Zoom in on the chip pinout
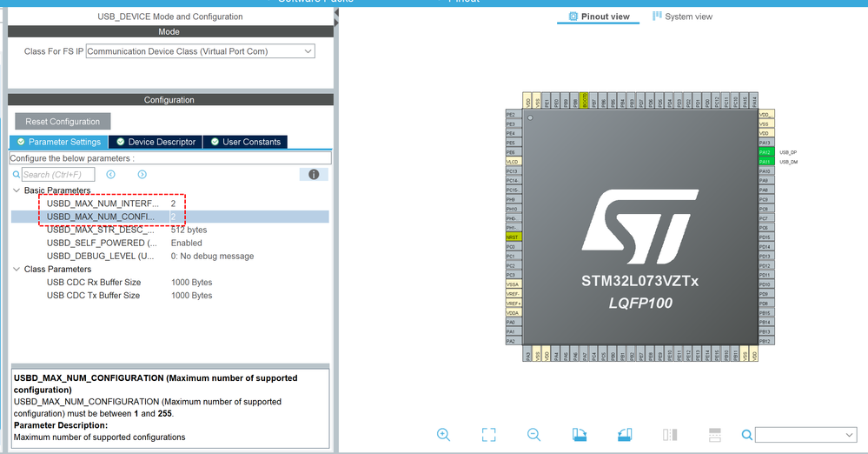The width and height of the screenshot is (868, 454). point(443,435)
